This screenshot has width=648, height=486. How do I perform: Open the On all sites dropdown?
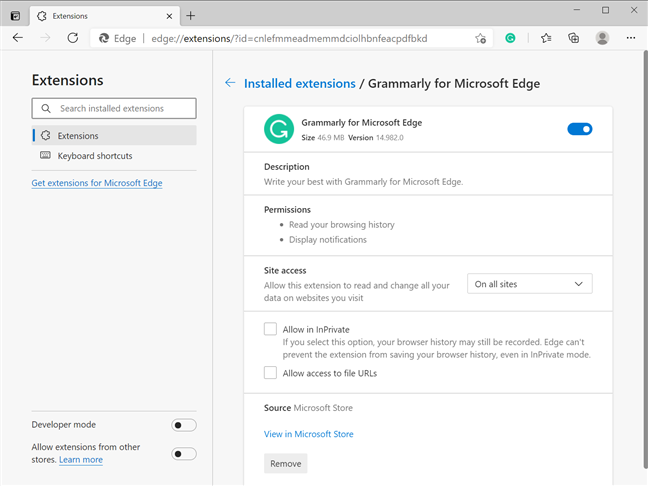pyautogui.click(x=529, y=284)
